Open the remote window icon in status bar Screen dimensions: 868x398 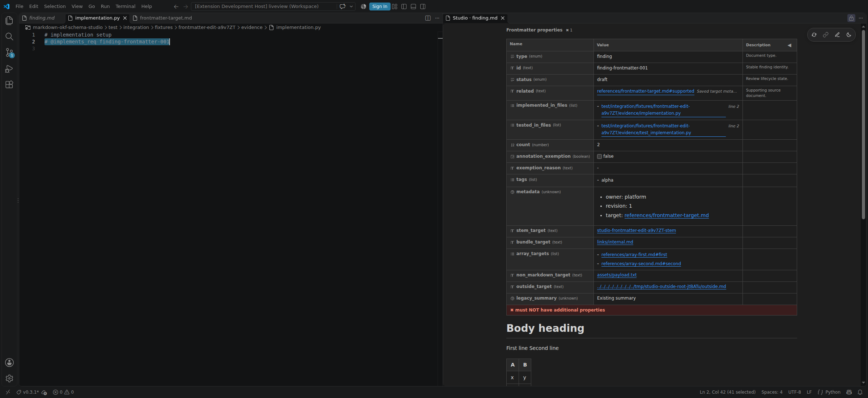(8, 392)
